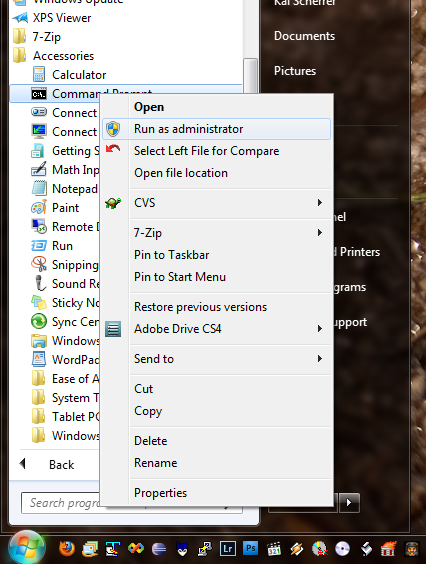Expand the 7-Zip context submenu arrow
Image resolution: width=426 pixels, height=564 pixels.
(320, 233)
